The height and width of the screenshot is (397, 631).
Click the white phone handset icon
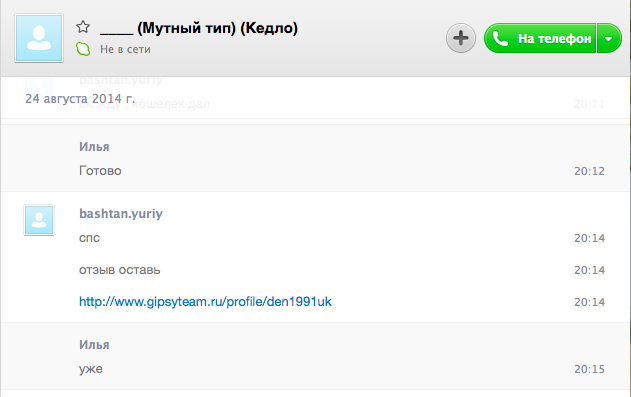(500, 39)
